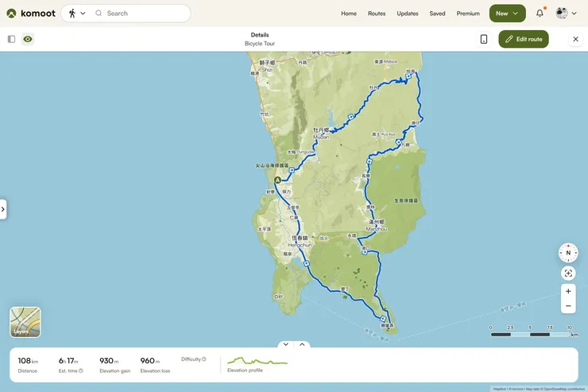
Task: Click the Edit route button
Action: tap(523, 39)
